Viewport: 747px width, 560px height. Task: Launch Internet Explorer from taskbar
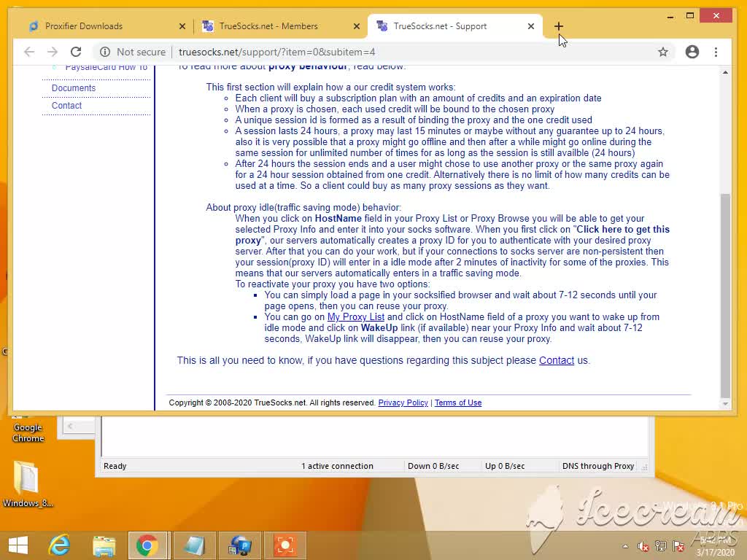(59, 545)
